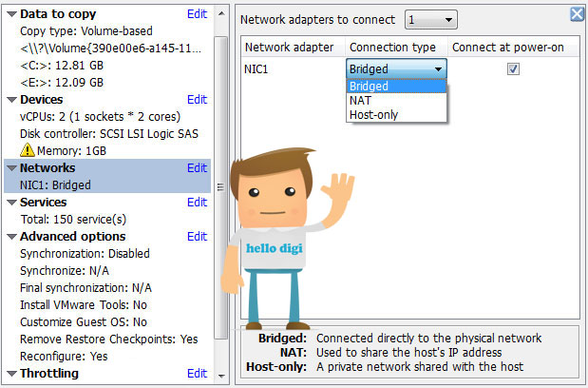Edit the Networks settings
588x388 pixels.
point(198,167)
